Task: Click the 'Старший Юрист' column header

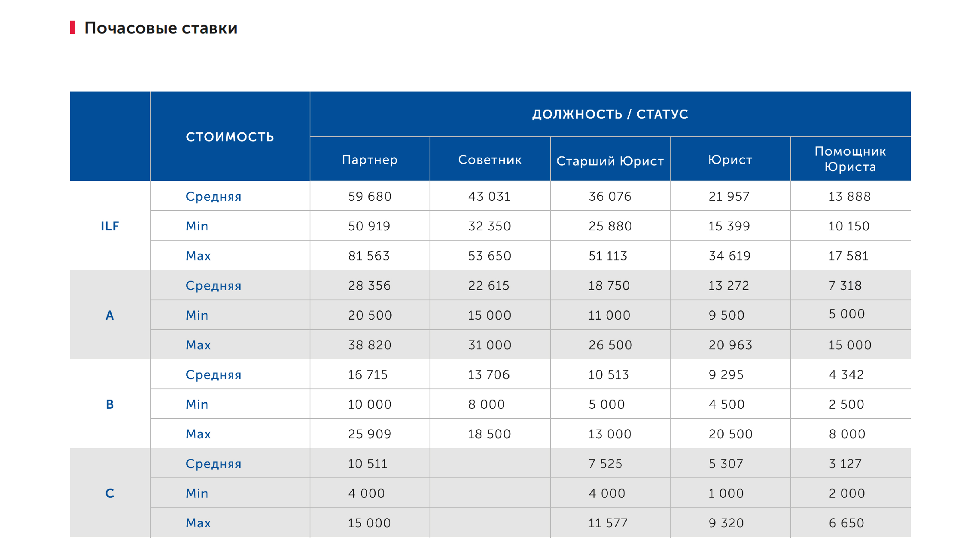Action: click(x=610, y=161)
